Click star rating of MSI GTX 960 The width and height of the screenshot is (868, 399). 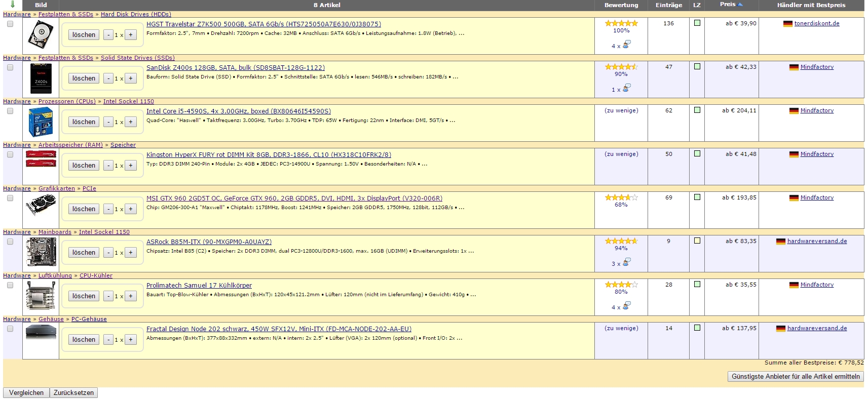pos(621,197)
